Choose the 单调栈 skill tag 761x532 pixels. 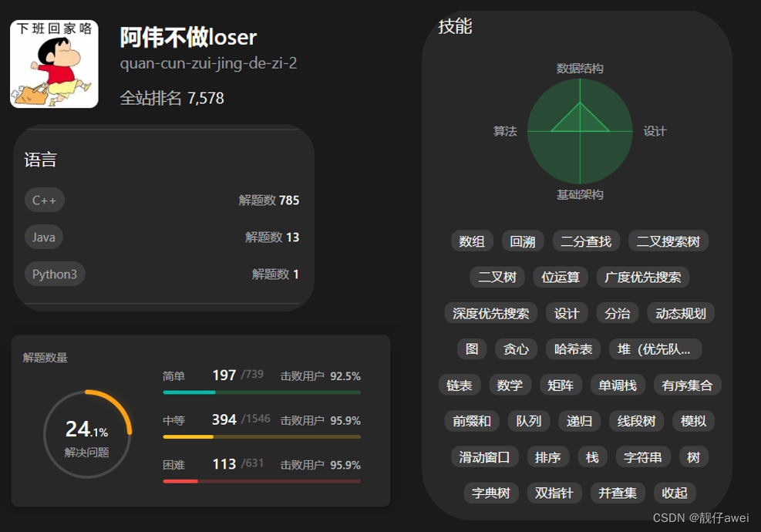[618, 385]
